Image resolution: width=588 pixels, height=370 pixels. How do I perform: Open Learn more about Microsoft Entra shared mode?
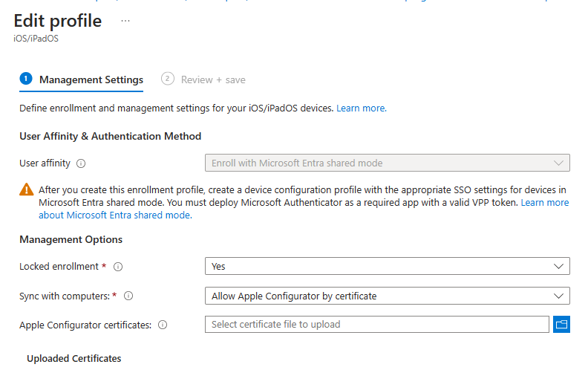point(115,215)
